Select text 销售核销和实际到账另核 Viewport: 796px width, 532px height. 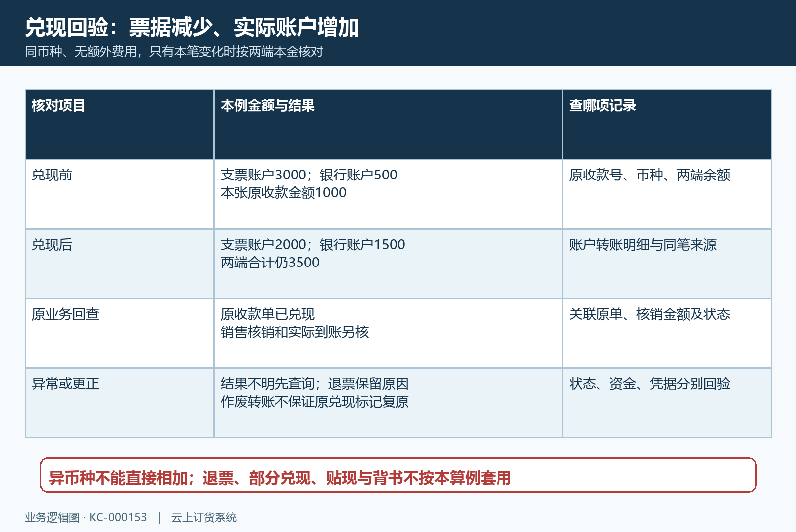point(295,332)
